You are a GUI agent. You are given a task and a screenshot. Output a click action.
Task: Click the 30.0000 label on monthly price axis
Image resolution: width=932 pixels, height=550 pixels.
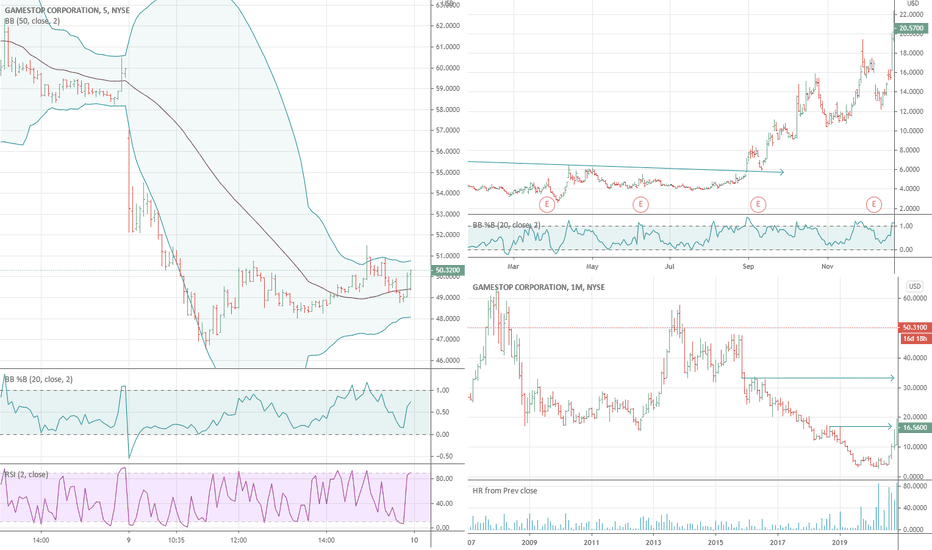click(x=915, y=388)
